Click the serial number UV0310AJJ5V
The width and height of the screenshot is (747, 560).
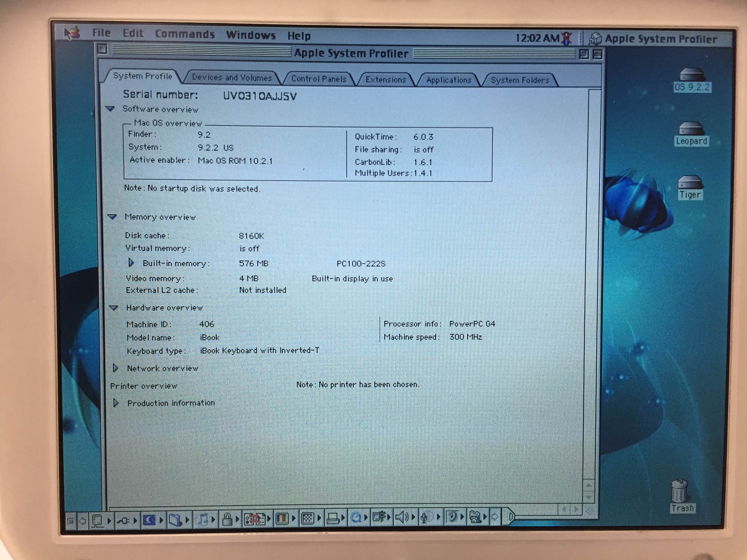click(260, 96)
